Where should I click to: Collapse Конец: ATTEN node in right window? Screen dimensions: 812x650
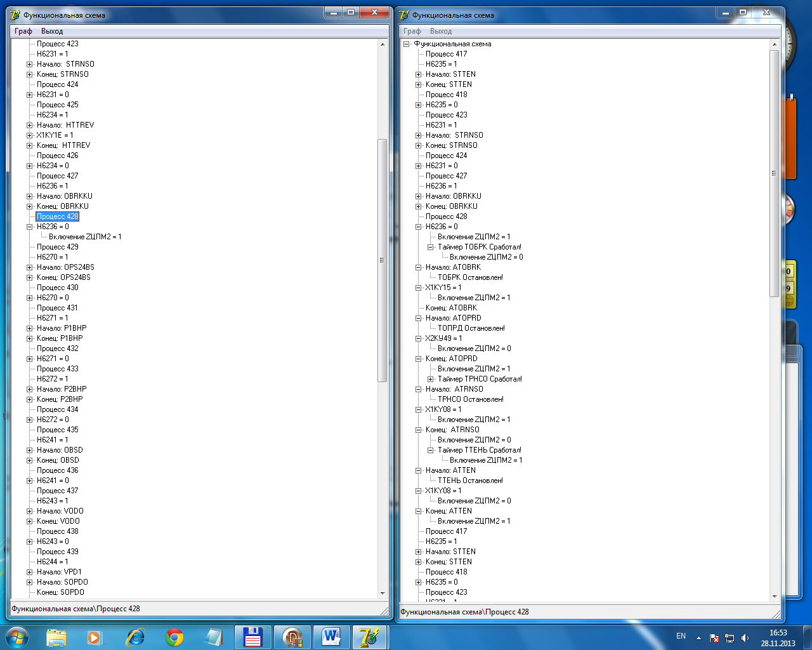point(418,511)
